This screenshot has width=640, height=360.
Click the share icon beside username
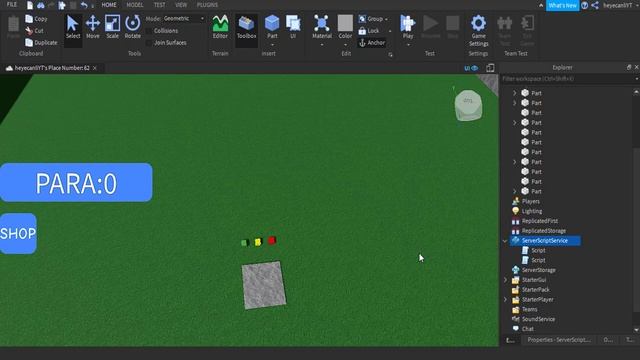595,5
